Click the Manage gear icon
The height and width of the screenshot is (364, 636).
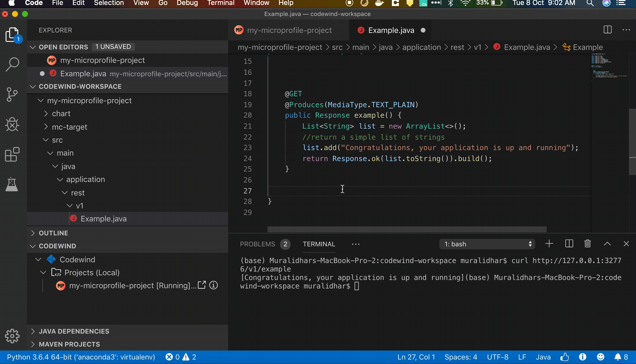click(x=12, y=336)
